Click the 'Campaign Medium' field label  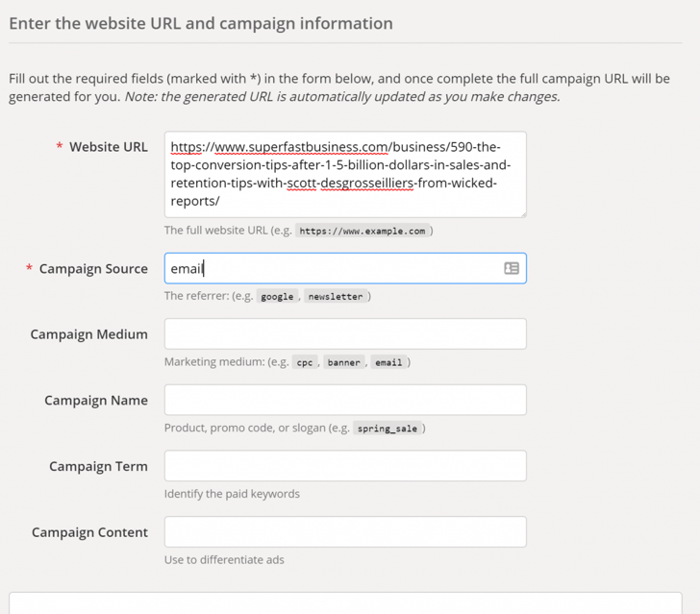click(x=88, y=334)
